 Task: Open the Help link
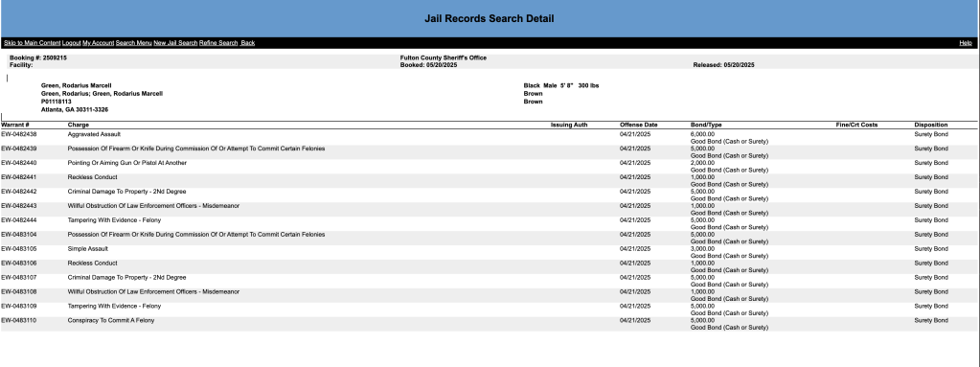coord(966,43)
